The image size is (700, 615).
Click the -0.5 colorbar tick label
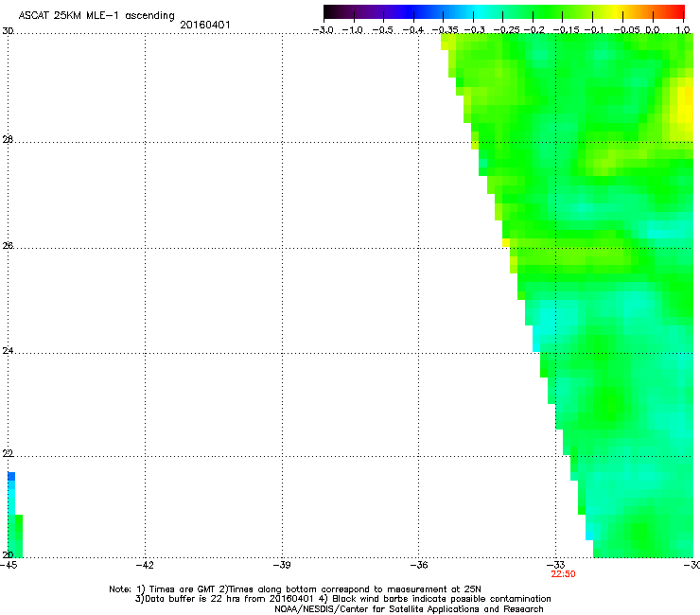[382, 30]
